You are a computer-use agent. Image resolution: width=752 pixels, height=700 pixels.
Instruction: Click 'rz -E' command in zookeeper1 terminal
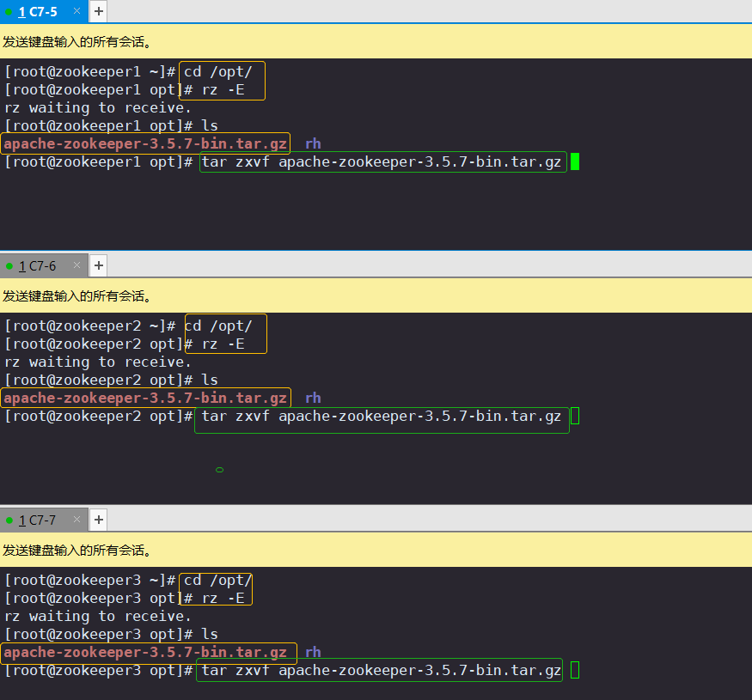[x=223, y=89]
